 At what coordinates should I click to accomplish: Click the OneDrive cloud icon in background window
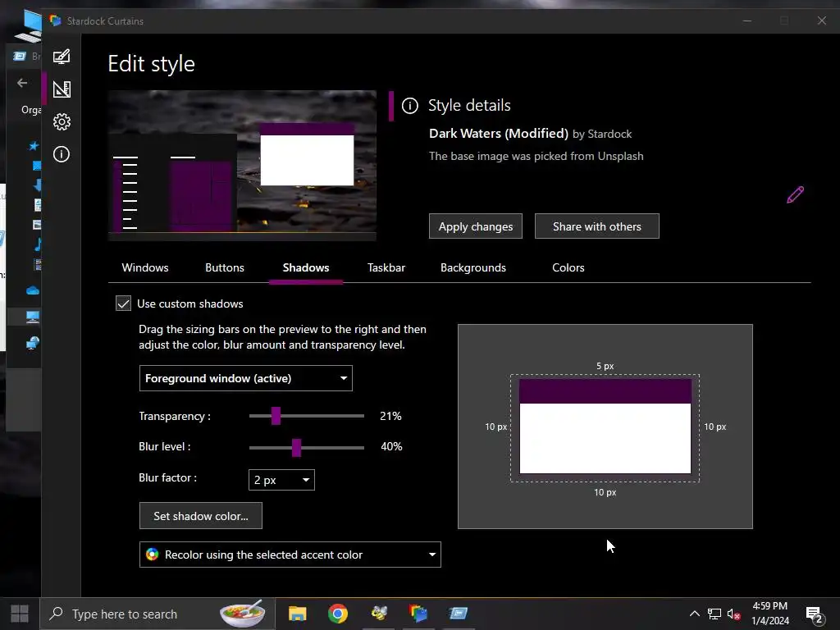pyautogui.click(x=32, y=290)
